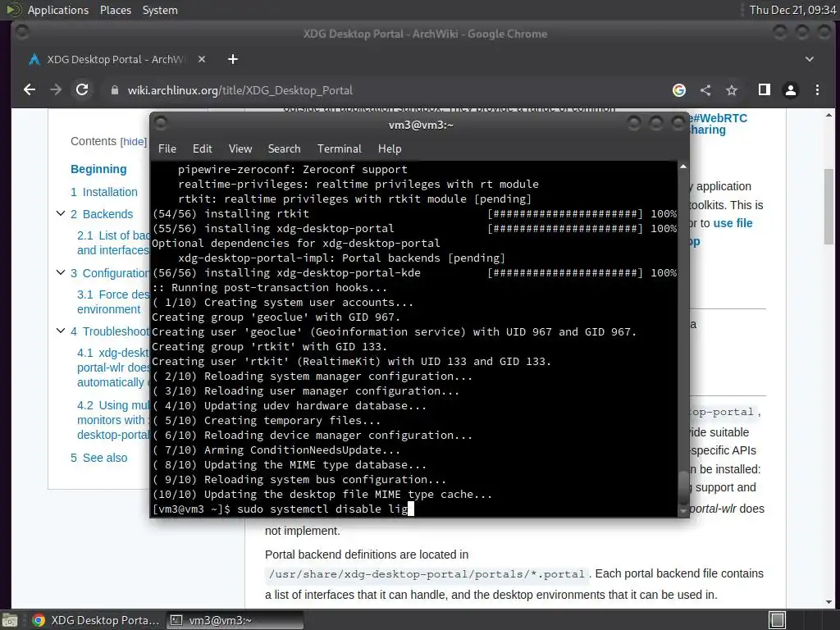The width and height of the screenshot is (840, 630).
Task: Click webpage scrollbar down arrow
Action: point(829,603)
